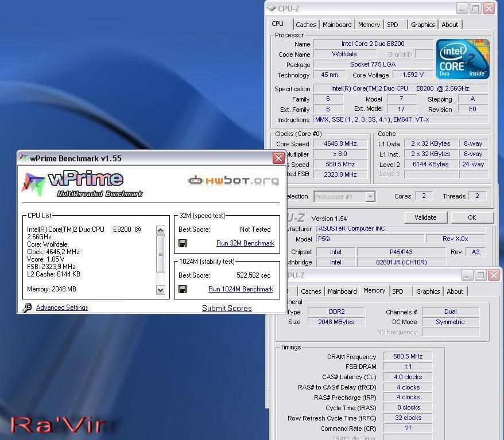Click the wrench icon beside Advanced Settings
The image size is (504, 440).
click(x=28, y=307)
